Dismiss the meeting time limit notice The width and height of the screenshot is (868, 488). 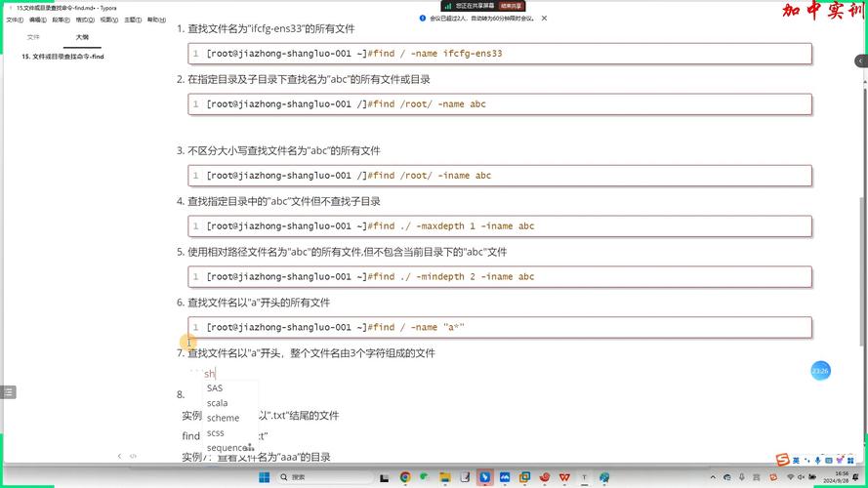point(544,19)
